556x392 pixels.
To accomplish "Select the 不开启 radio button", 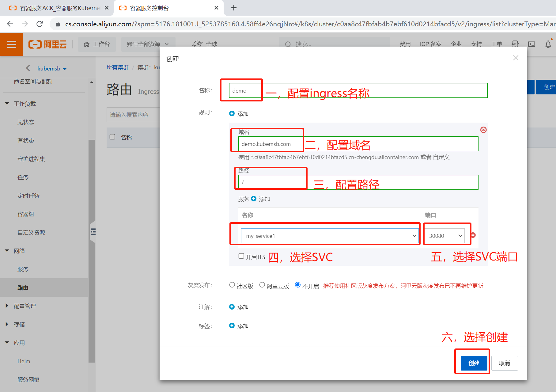I will [297, 285].
